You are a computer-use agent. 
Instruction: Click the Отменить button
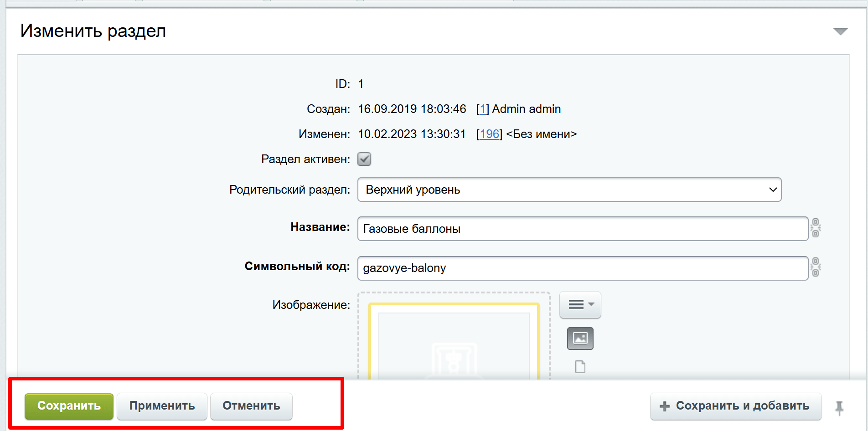click(251, 406)
